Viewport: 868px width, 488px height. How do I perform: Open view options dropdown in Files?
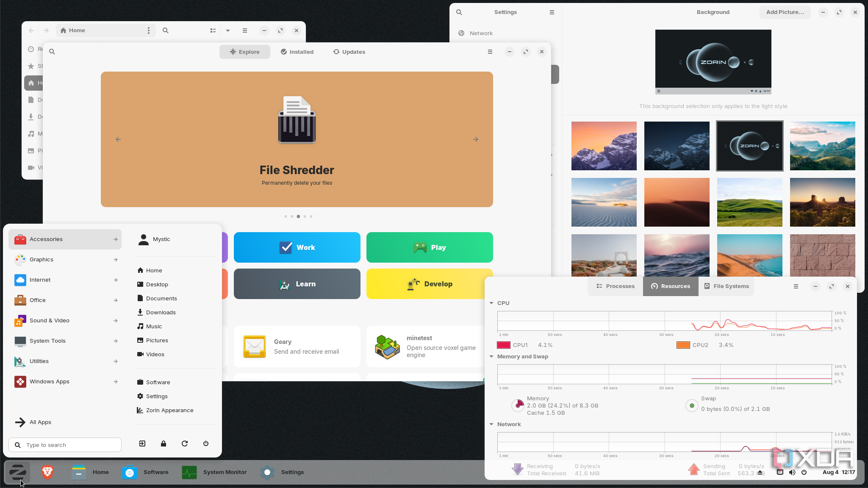tap(228, 30)
